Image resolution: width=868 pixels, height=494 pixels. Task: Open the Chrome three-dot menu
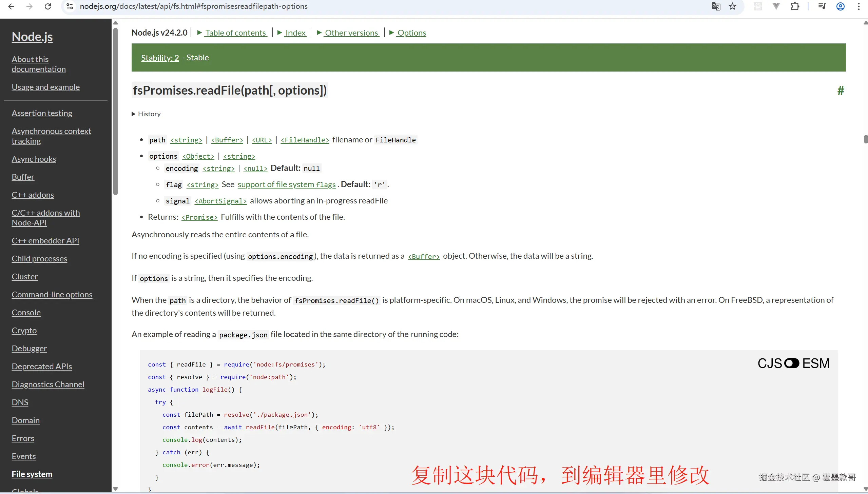point(859,6)
